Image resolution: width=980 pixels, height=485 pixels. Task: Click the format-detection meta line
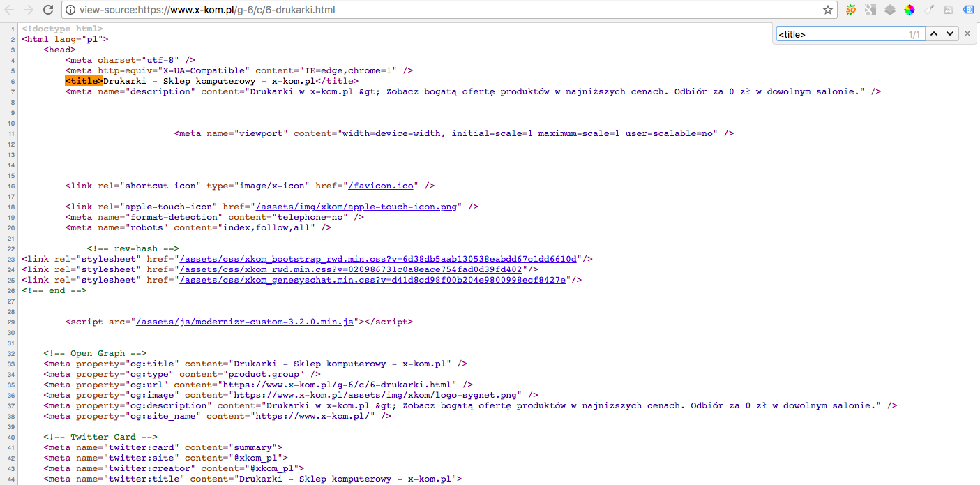(x=215, y=217)
